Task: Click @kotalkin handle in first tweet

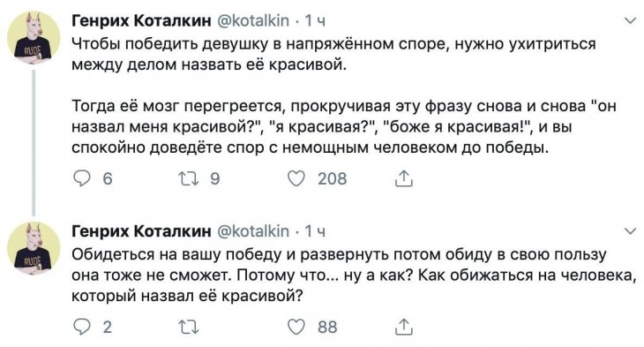Action: (252, 20)
